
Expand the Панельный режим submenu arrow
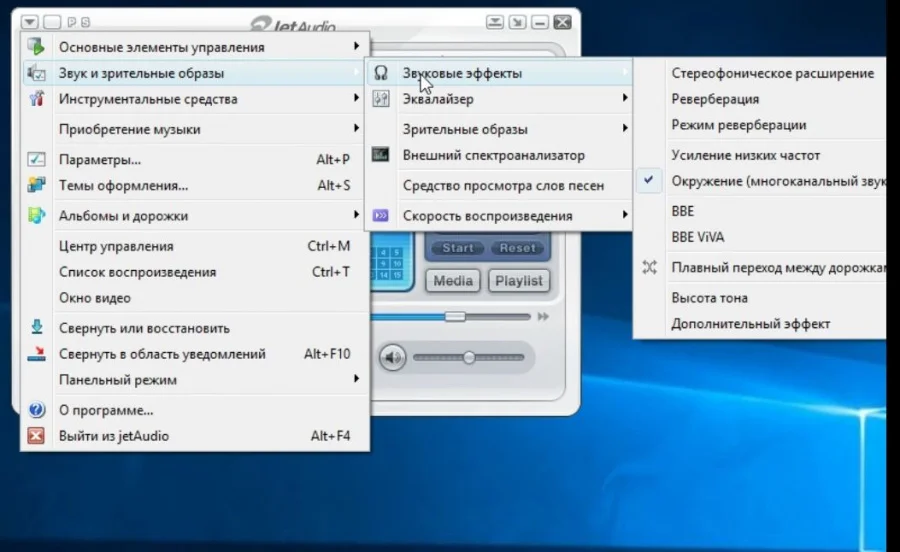coord(356,379)
